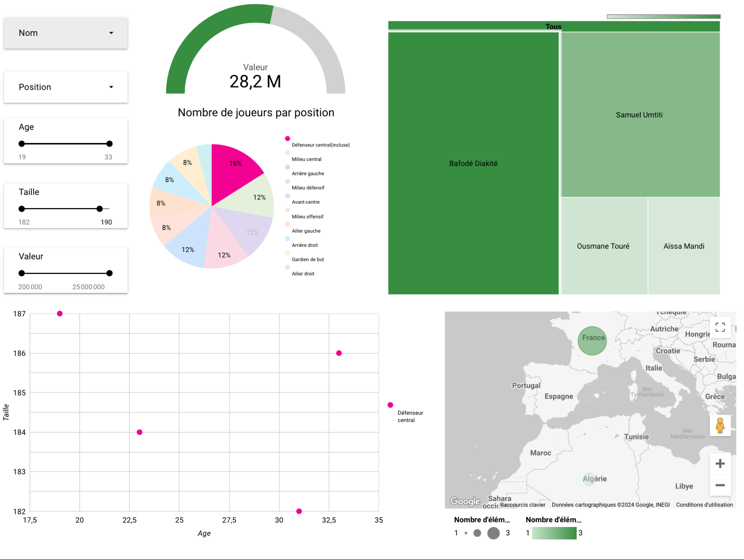
Task: Toggle the Milieu central legend entry
Action: pyautogui.click(x=306, y=159)
